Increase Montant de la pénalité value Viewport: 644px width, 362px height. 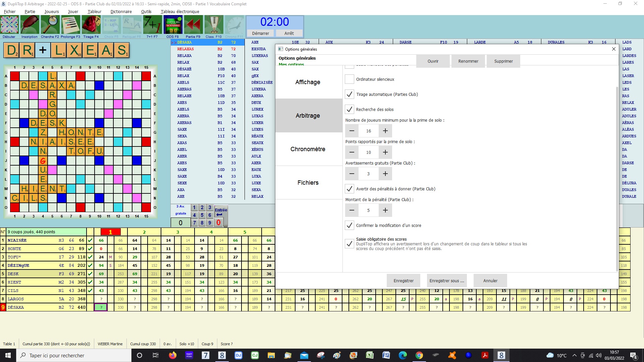[x=385, y=210]
